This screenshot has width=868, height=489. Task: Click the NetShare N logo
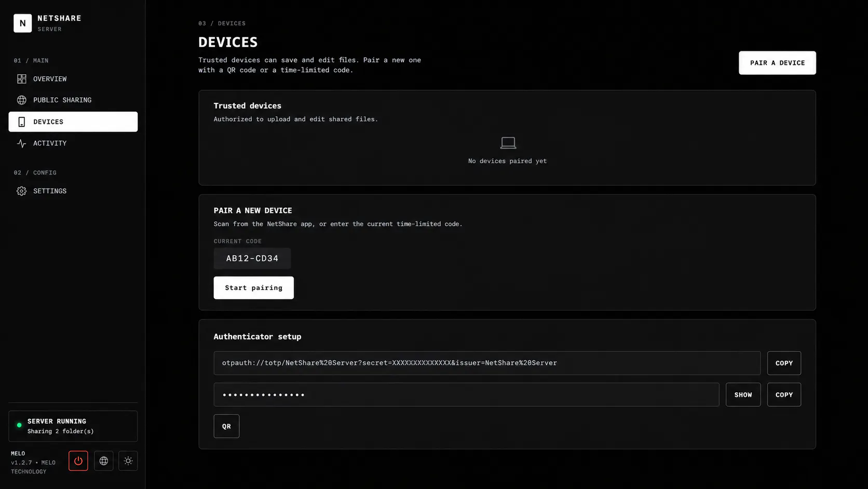pyautogui.click(x=22, y=23)
